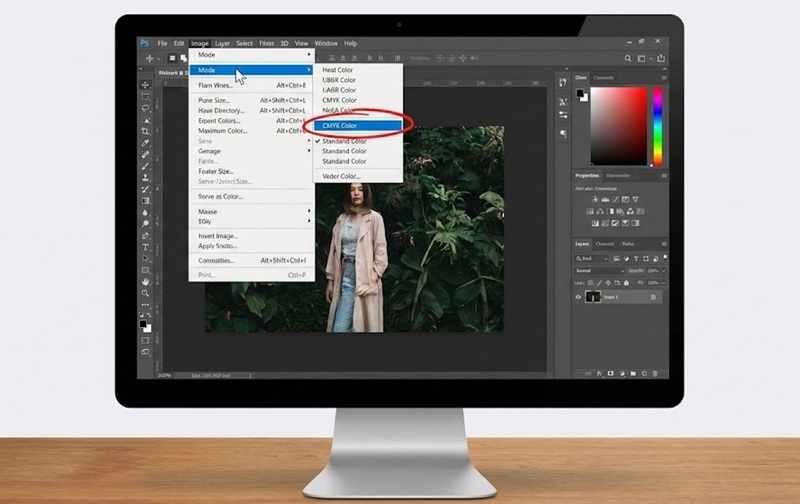Expand the Genage submenu
The height and width of the screenshot is (504, 800).
point(252,151)
